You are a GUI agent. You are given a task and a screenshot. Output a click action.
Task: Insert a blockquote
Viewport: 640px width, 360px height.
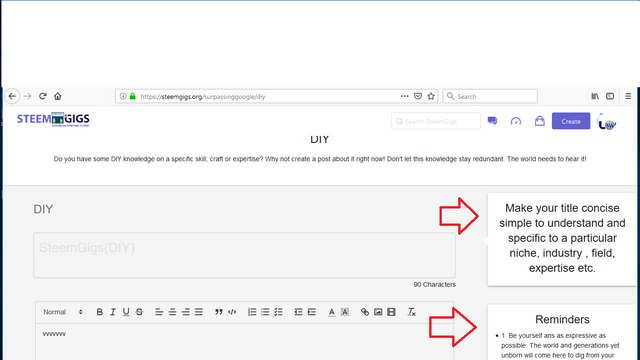point(219,312)
